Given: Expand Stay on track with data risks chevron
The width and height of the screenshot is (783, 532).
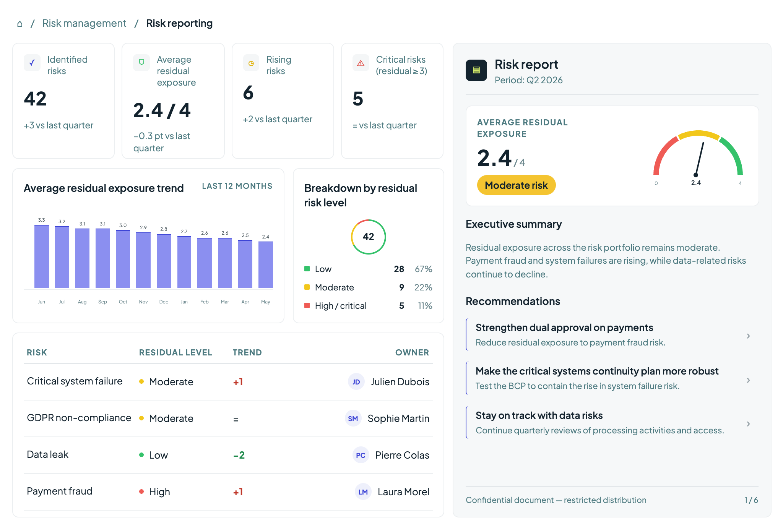Looking at the screenshot, I should [x=748, y=424].
